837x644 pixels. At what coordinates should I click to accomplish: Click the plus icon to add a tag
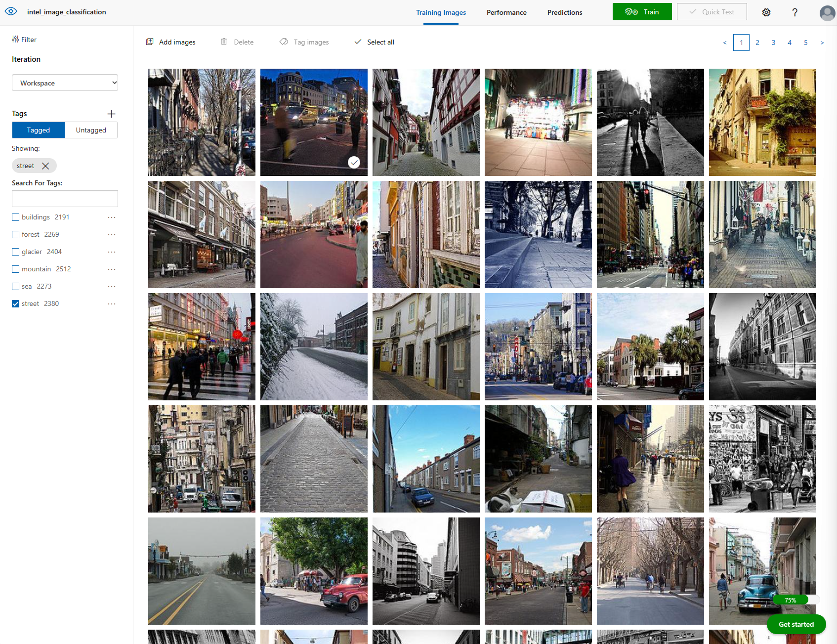tap(112, 114)
